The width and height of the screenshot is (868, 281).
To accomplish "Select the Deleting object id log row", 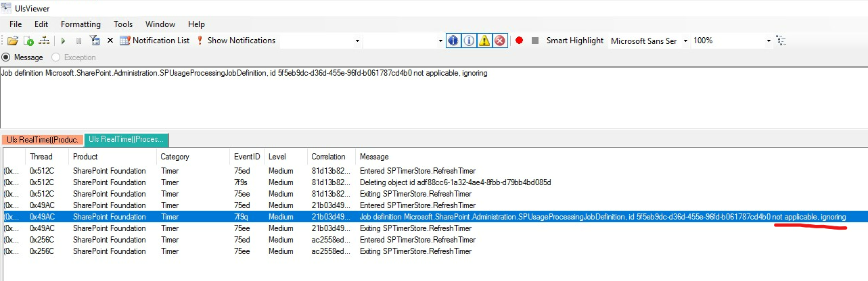I will coord(455,182).
